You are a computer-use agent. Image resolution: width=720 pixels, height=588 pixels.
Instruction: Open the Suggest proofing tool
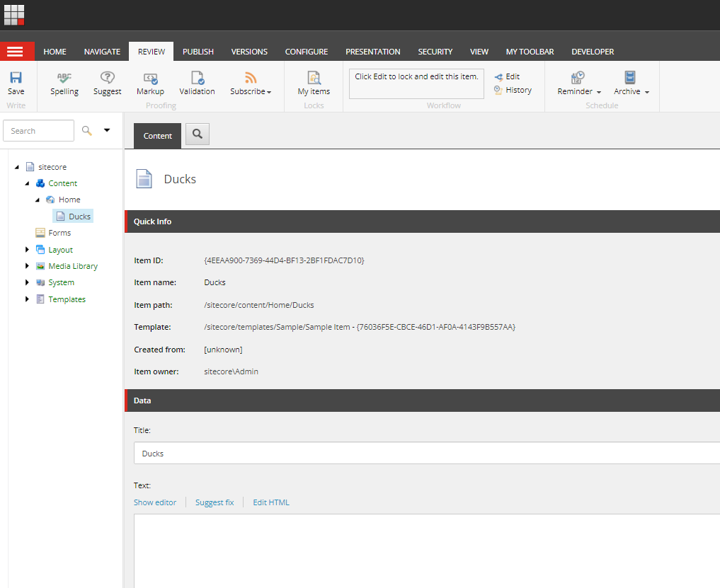tap(107, 79)
